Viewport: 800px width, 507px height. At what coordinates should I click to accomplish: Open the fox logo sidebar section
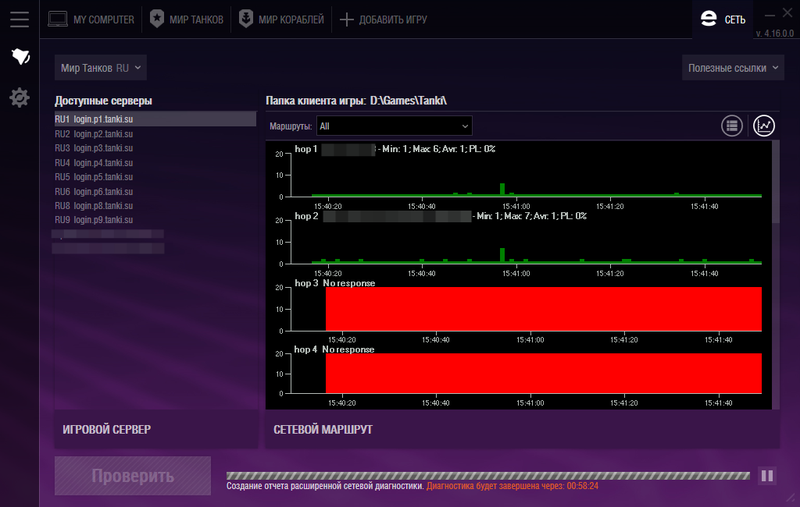(x=20, y=56)
